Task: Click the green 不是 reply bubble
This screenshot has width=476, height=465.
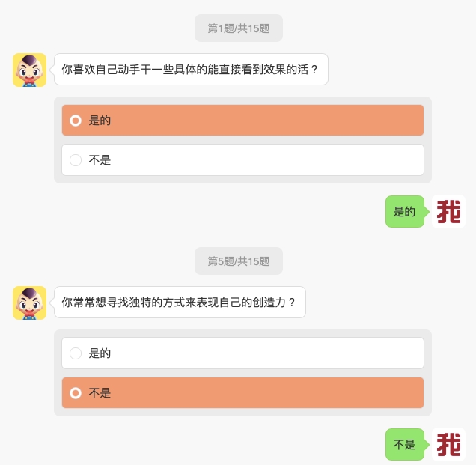Action: [405, 444]
